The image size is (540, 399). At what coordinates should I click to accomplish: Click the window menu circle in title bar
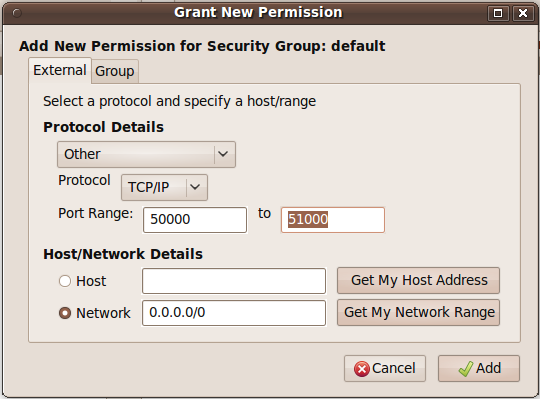(x=17, y=13)
